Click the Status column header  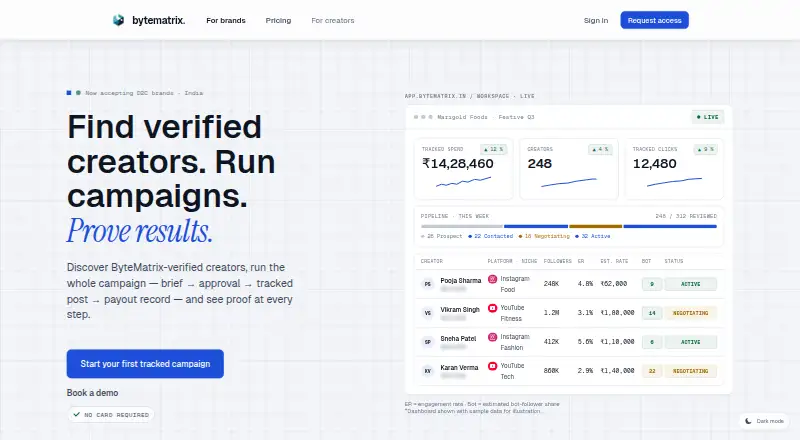click(x=673, y=261)
